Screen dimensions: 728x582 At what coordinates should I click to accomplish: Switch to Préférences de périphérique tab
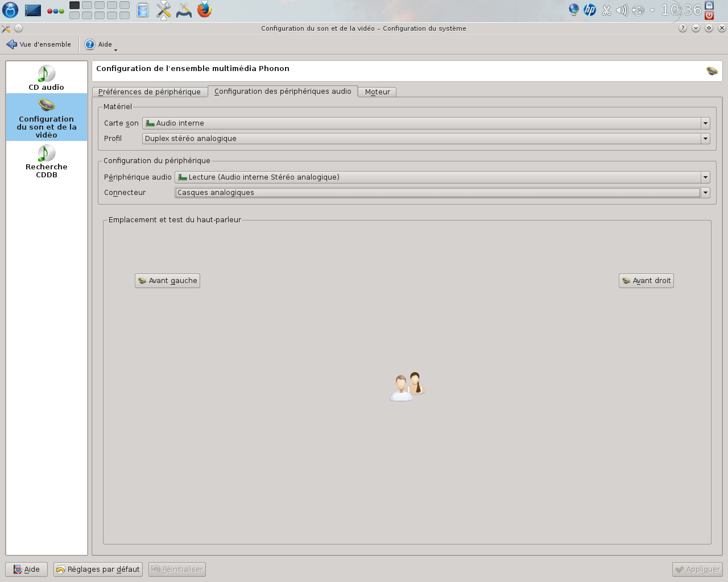click(150, 92)
